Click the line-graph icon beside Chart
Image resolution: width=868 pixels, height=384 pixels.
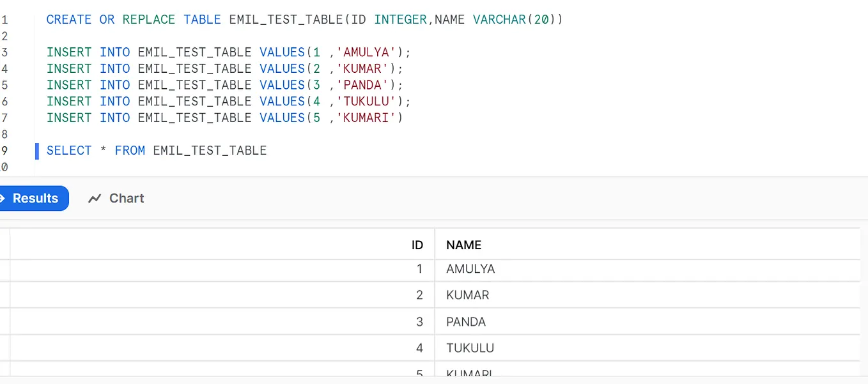(x=95, y=199)
